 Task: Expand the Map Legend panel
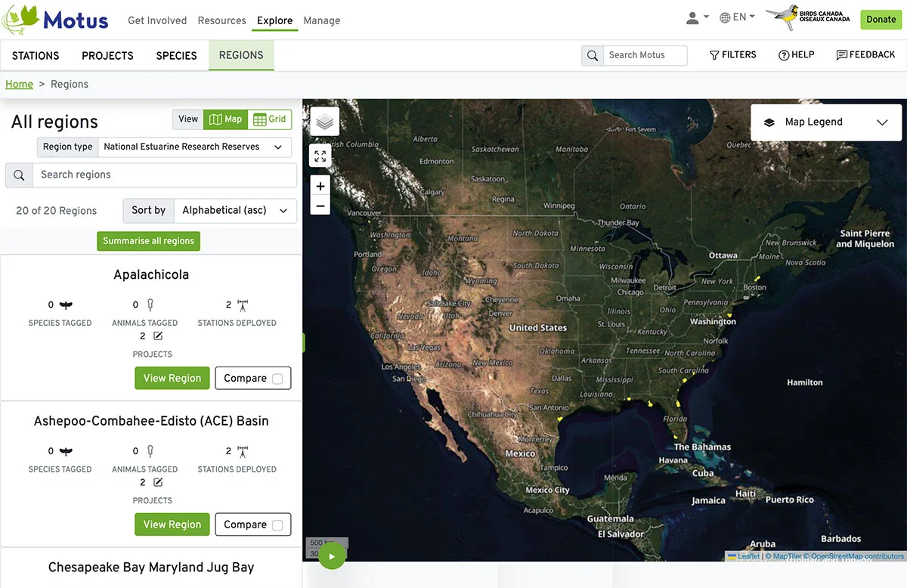(826, 122)
